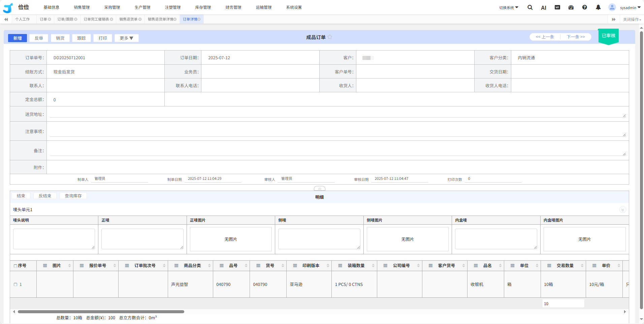Favorite 成品订单 with the star icon
Image resolution: width=644 pixels, height=324 pixels.
[330, 37]
